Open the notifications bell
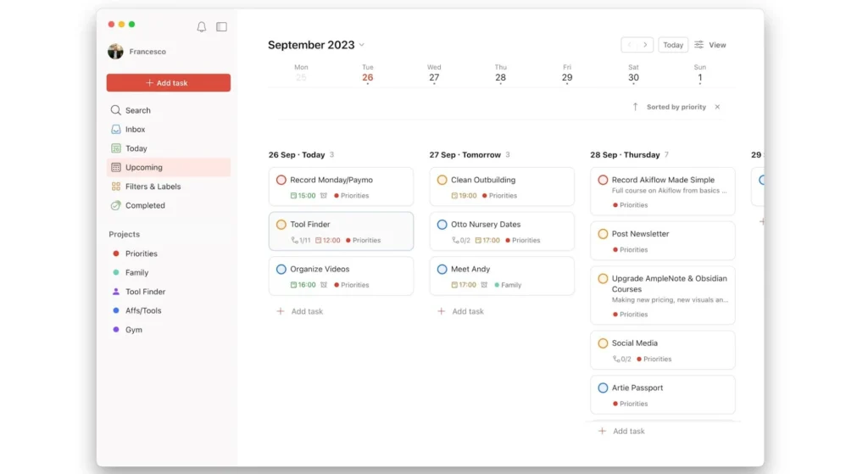The height and width of the screenshot is (474, 868). coord(202,26)
